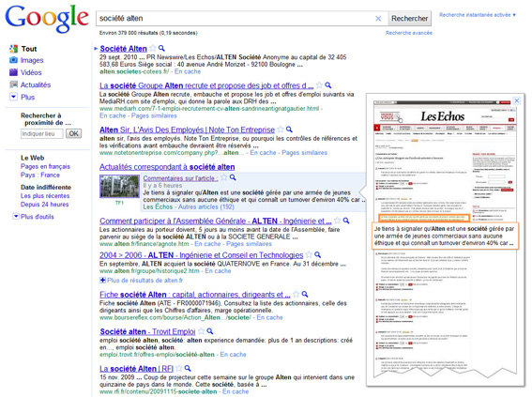This screenshot has width=532, height=397.
Task: Open magnifier preview for 'Alten Sir' result
Action: (x=289, y=130)
